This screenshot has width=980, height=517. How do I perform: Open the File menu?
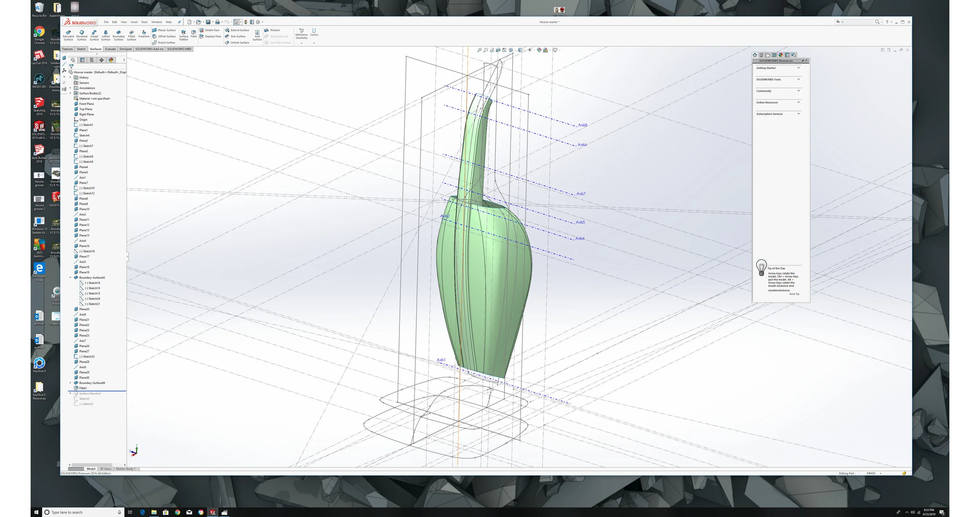point(106,22)
